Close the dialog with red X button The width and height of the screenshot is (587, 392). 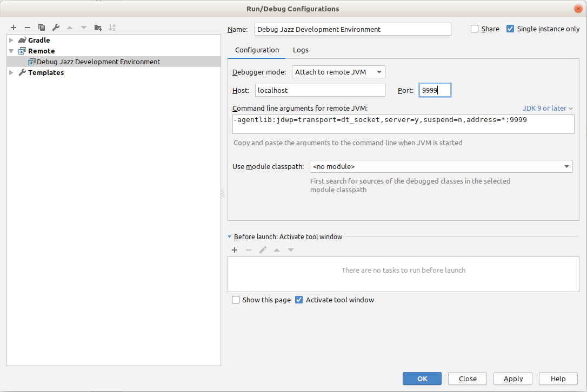(578, 9)
